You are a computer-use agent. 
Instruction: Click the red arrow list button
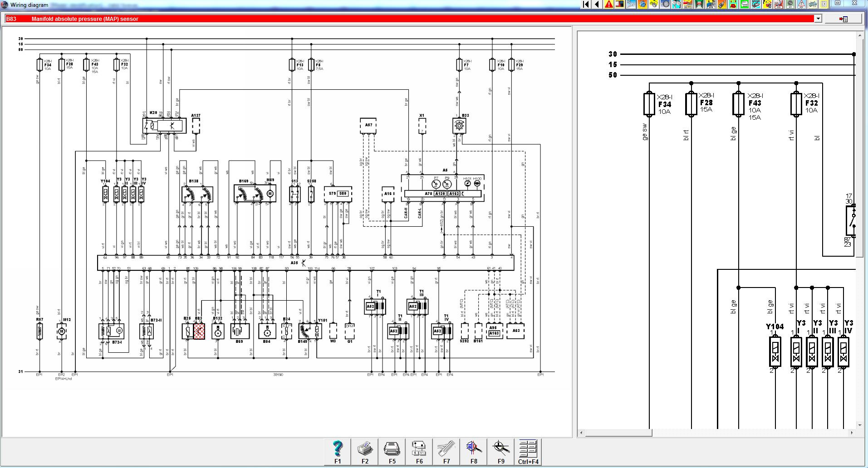click(x=843, y=19)
